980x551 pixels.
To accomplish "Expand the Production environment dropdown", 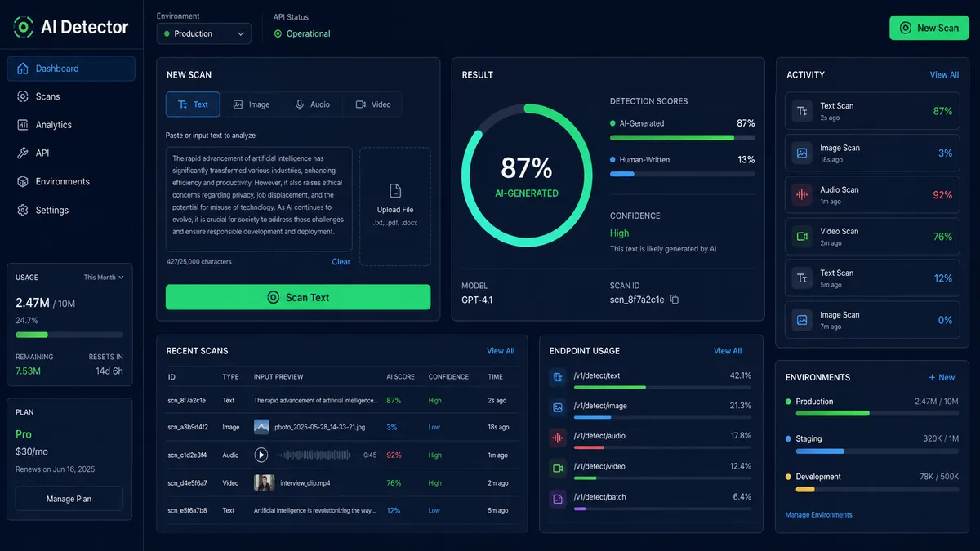I will (x=204, y=33).
